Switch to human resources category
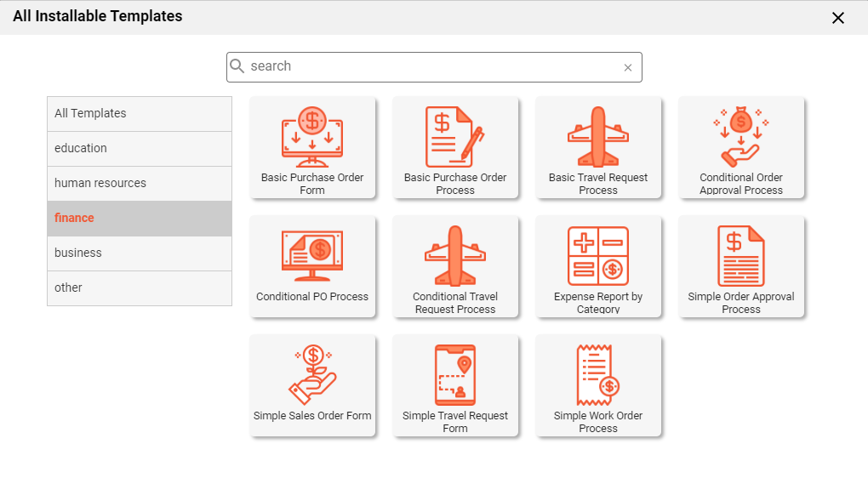 pos(140,183)
